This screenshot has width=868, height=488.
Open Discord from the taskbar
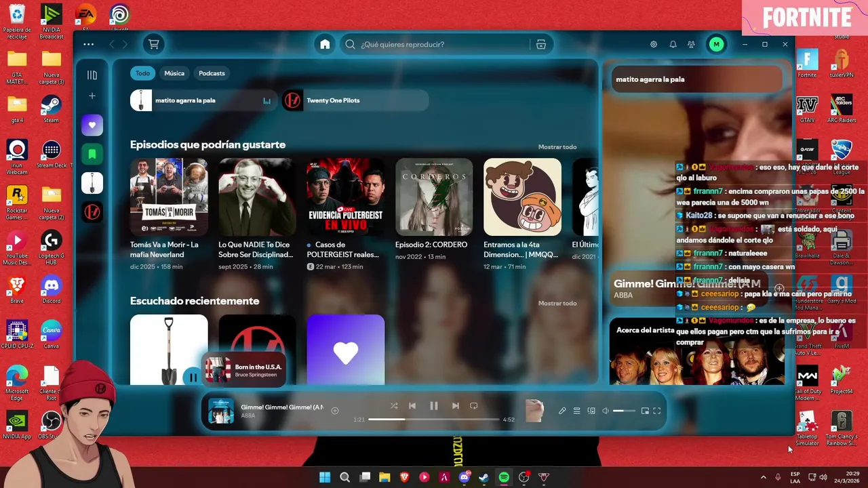click(x=464, y=477)
